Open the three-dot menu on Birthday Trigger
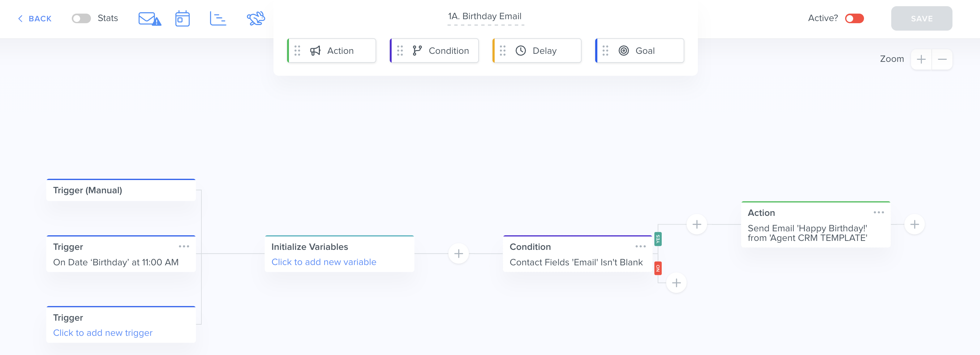Screen dimensions: 980x355 (184, 246)
